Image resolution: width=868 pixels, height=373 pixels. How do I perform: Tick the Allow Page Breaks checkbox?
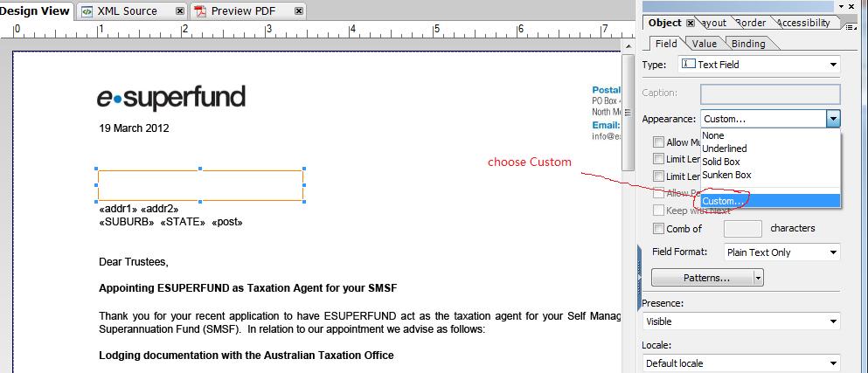658,193
